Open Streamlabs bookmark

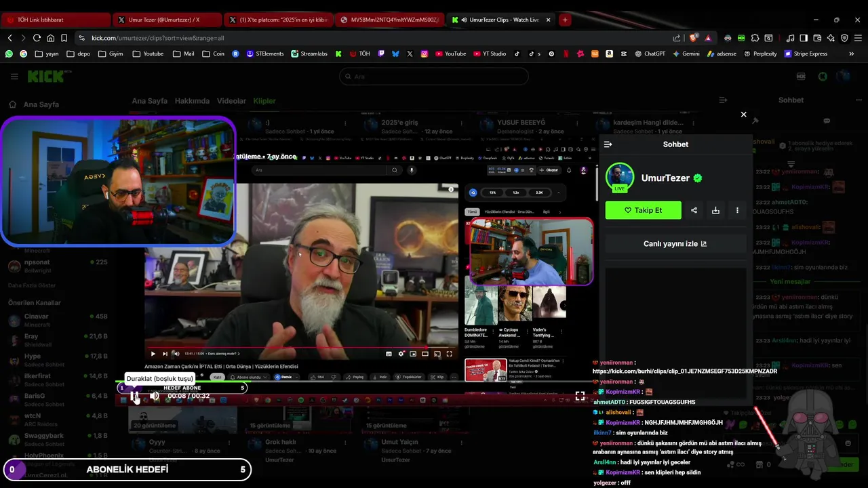[309, 54]
